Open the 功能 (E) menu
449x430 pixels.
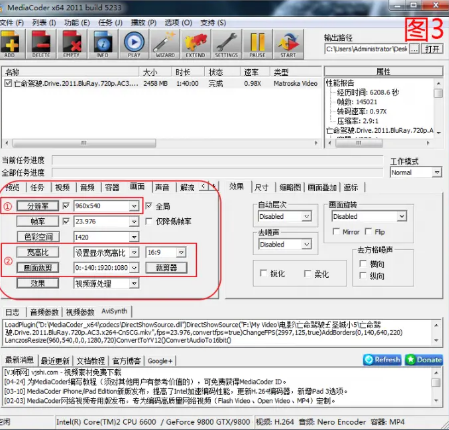click(x=77, y=23)
